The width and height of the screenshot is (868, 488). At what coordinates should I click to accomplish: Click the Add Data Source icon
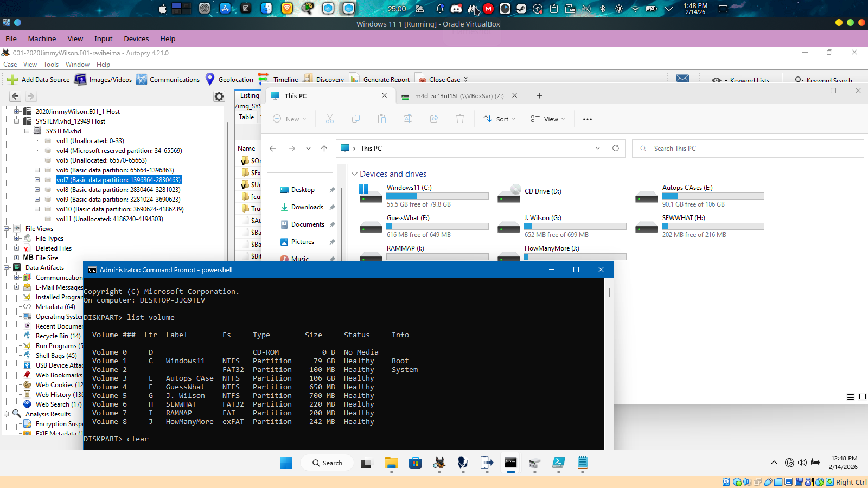click(12, 79)
